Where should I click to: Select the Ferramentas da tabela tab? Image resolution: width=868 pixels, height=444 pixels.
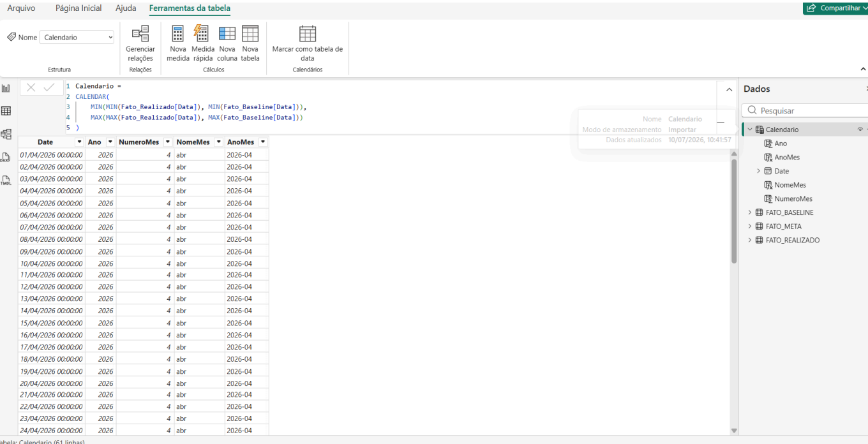click(190, 8)
